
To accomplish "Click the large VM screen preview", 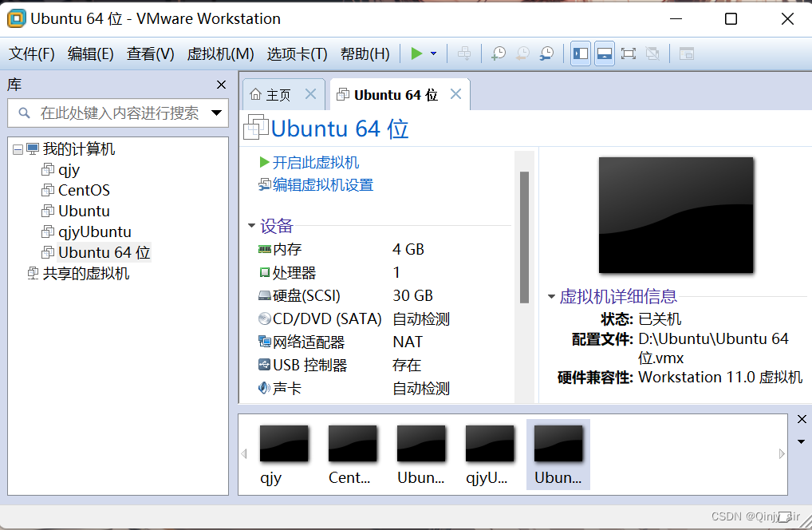I will (676, 215).
